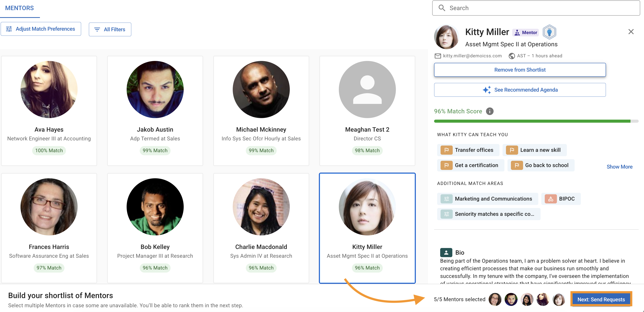The width and height of the screenshot is (644, 312).
Task: Click the Bio section person icon
Action: click(446, 252)
